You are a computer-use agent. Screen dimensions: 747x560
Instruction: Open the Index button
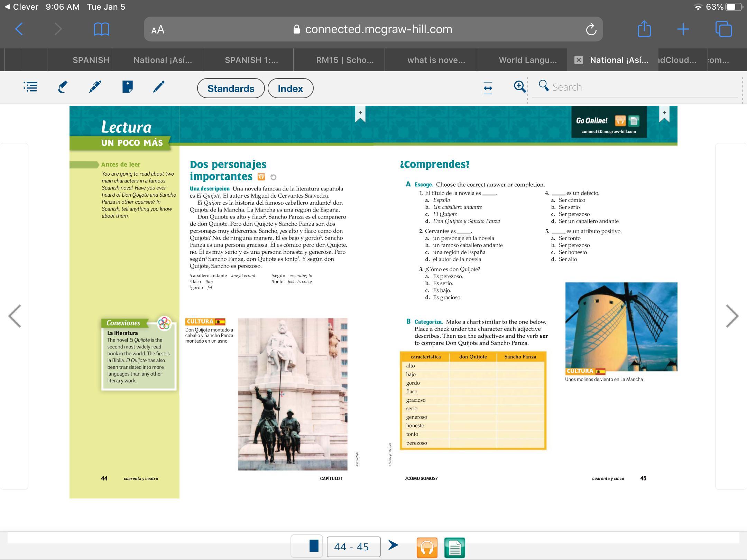click(x=290, y=88)
